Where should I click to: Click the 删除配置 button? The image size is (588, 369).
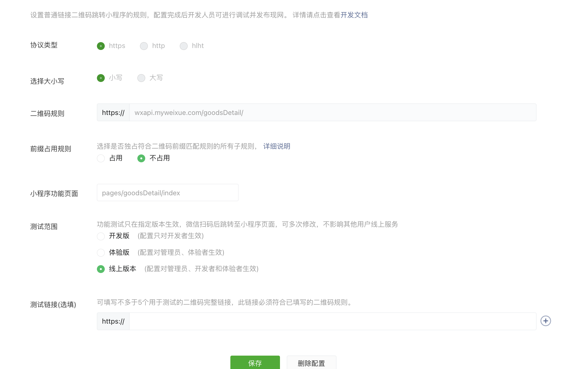click(x=312, y=363)
